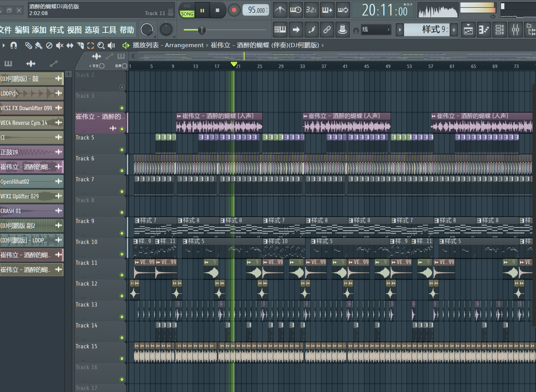Expand the pattern list arrow beside 样式 9

[x=400, y=30]
